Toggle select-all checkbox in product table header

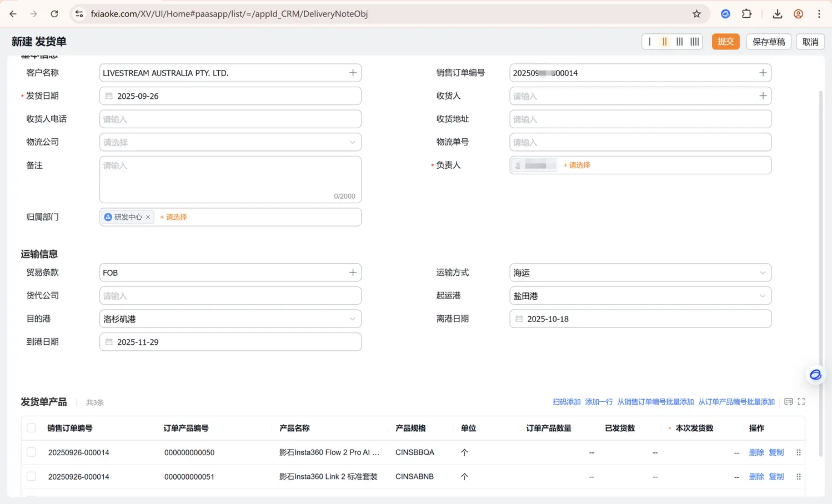(x=31, y=428)
